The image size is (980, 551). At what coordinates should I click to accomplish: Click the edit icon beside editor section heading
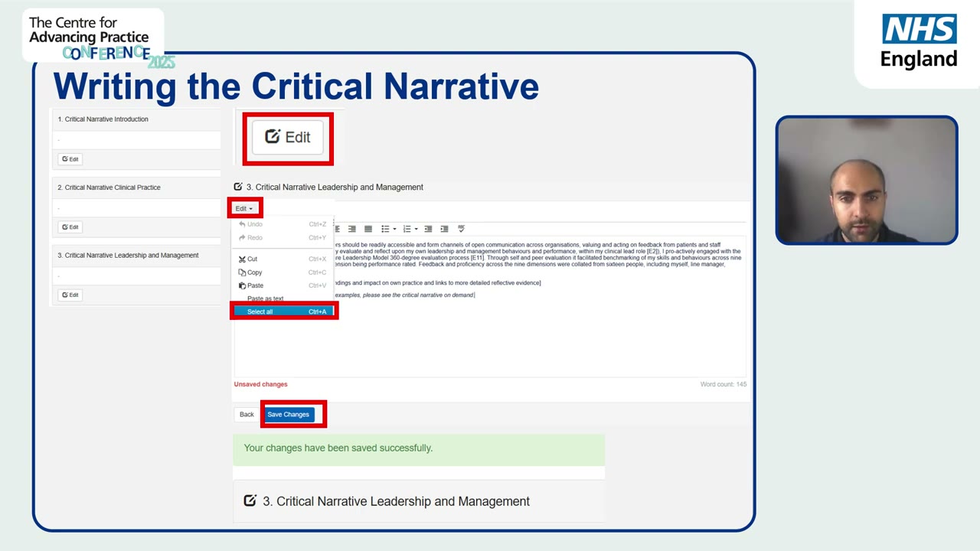[238, 187]
